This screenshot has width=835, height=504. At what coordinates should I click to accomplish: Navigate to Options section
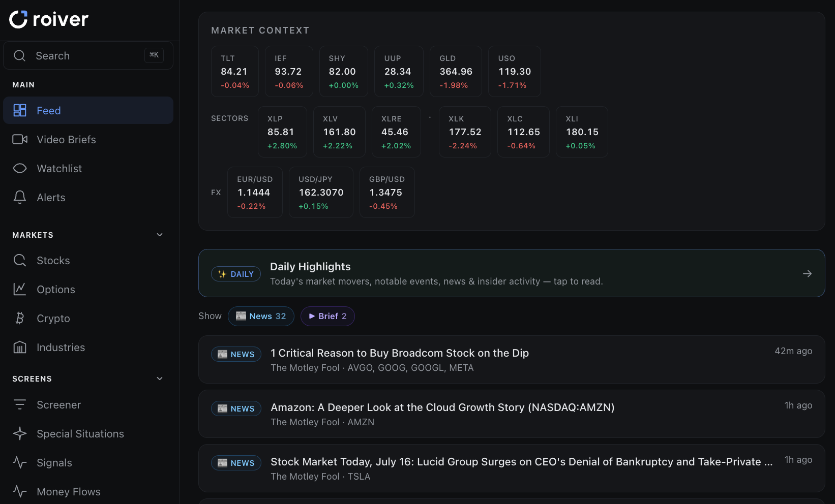click(88, 289)
